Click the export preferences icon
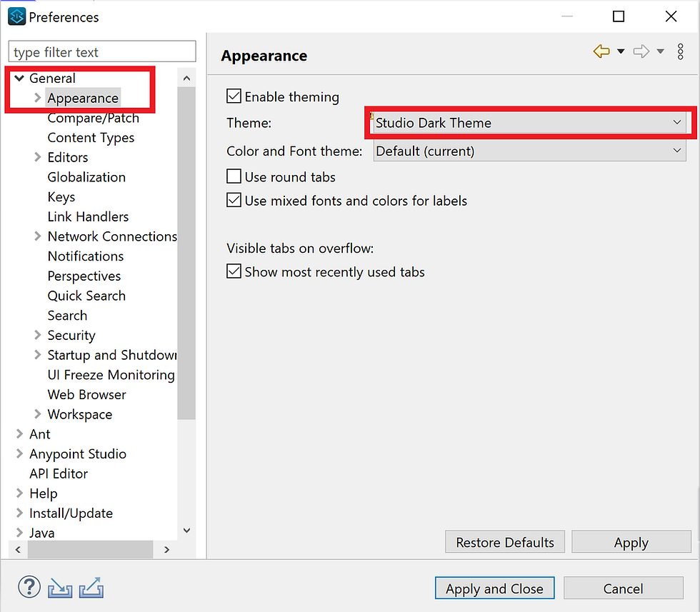700x612 pixels. point(91,588)
